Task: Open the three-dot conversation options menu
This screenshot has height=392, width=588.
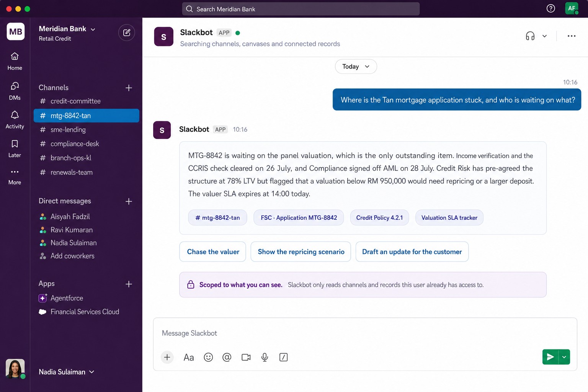Action: click(572, 36)
